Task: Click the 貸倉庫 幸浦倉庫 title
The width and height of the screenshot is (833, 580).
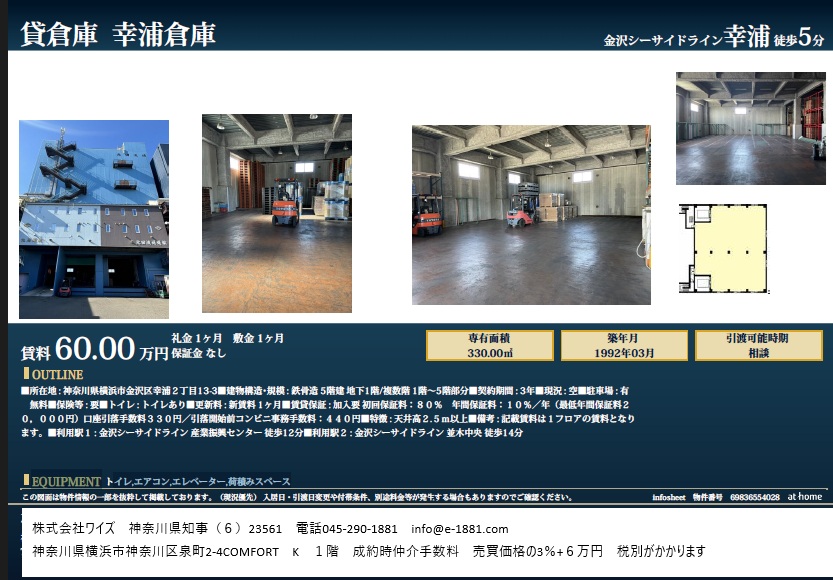Action: tap(118, 33)
